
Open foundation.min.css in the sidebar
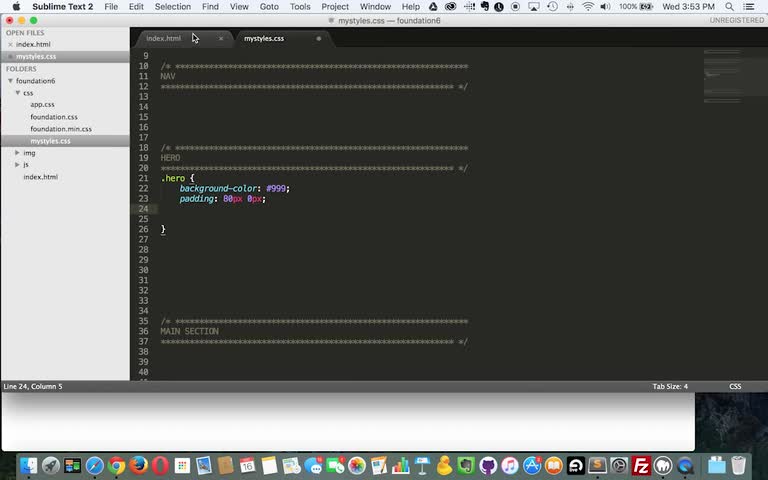tap(61, 129)
